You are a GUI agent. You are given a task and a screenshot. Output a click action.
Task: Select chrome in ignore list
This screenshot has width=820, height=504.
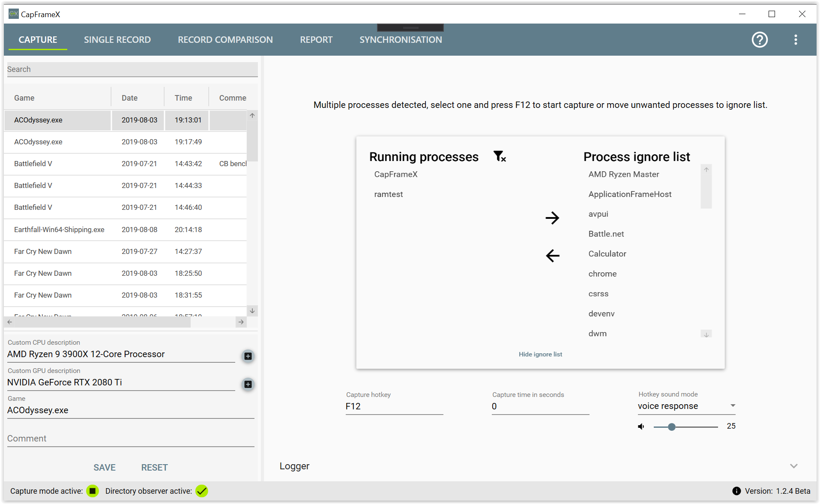(x=602, y=274)
